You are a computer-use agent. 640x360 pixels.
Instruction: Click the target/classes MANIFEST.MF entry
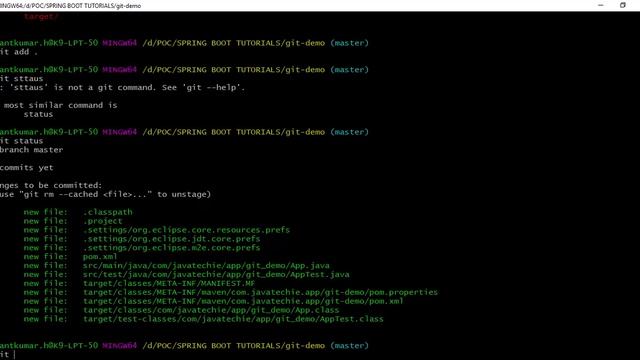139,283
